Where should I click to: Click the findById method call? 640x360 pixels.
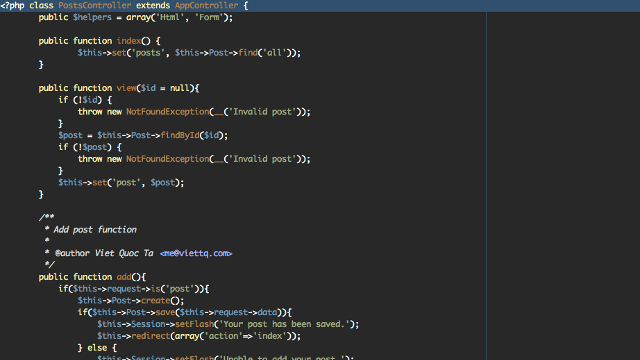tap(180, 136)
